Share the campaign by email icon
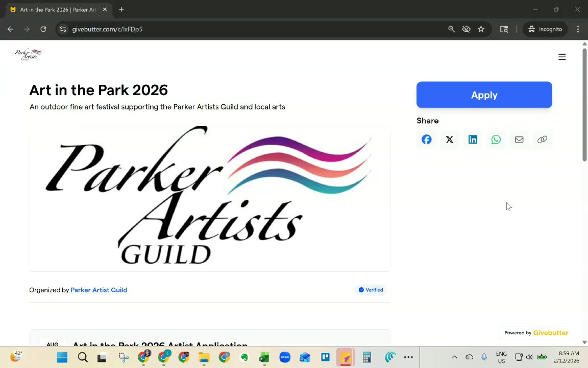 519,140
